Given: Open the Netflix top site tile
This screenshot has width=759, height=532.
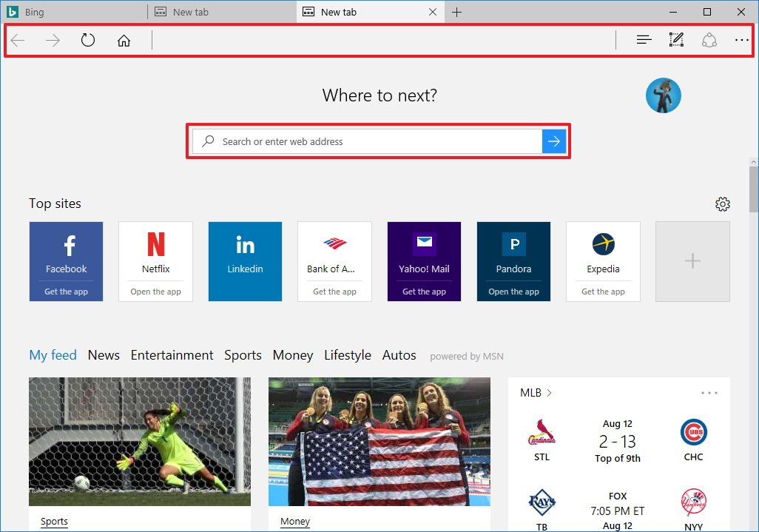Looking at the screenshot, I should [x=156, y=261].
